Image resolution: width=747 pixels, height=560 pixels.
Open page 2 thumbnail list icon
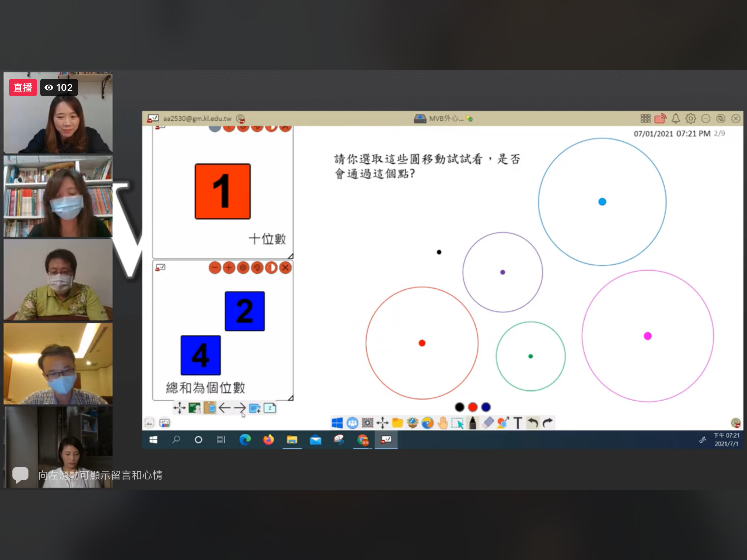(270, 408)
